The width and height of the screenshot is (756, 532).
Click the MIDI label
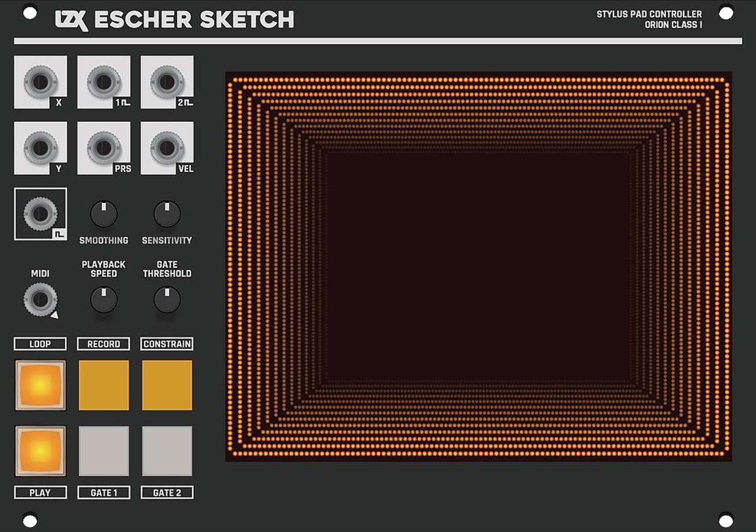click(x=40, y=274)
